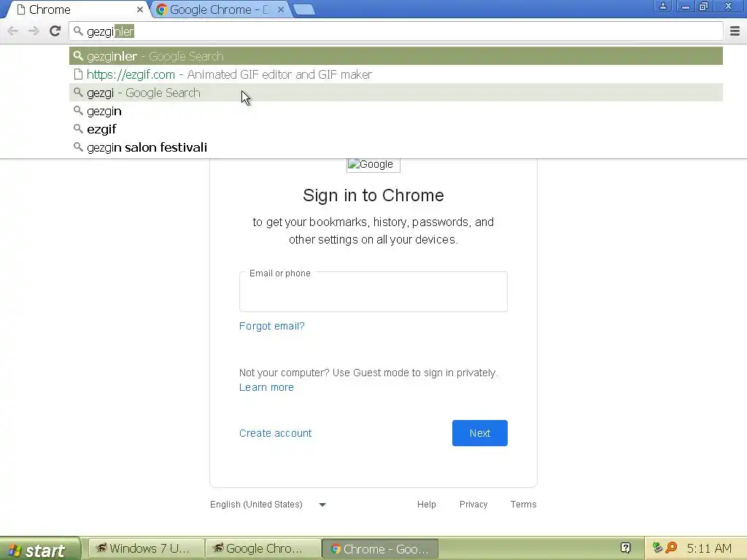747x560 pixels.
Task: Pick the 'gezgin' suggestion
Action: (x=396, y=111)
